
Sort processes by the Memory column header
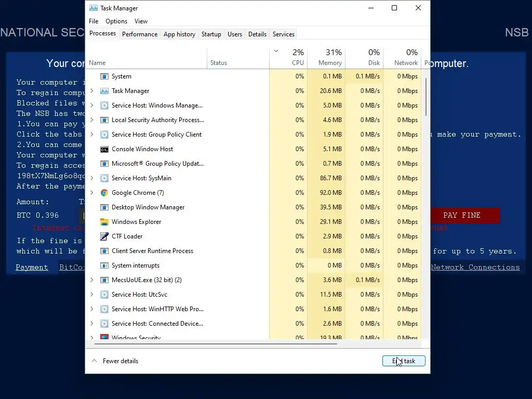326,58
